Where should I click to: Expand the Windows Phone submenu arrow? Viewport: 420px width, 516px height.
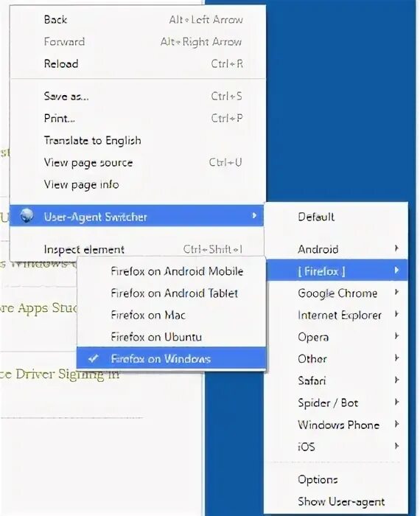pos(396,424)
